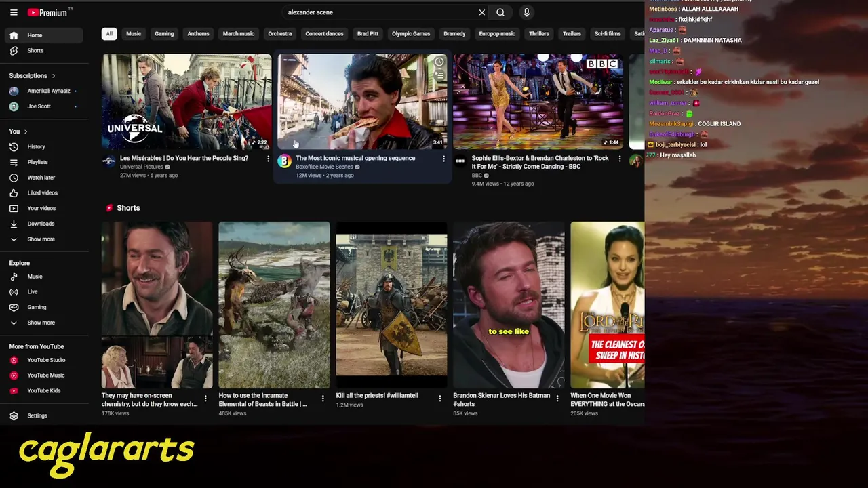Image resolution: width=868 pixels, height=488 pixels.
Task: Select the Sci-fi films chip
Action: click(x=608, y=34)
